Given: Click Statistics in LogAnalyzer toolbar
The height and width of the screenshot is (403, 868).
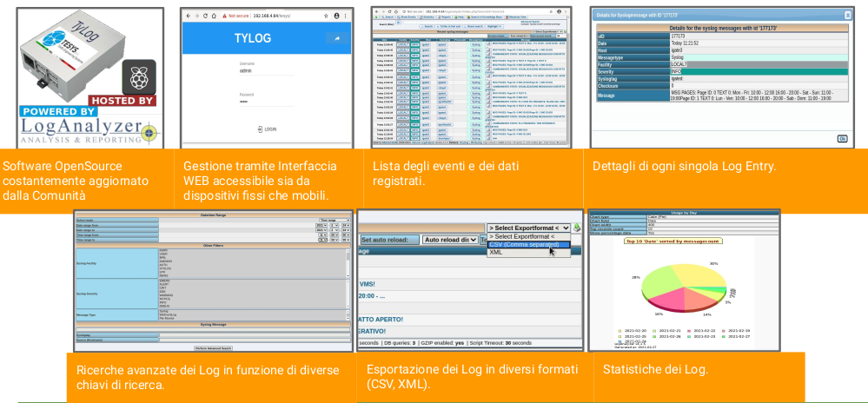Looking at the screenshot, I should click(427, 17).
